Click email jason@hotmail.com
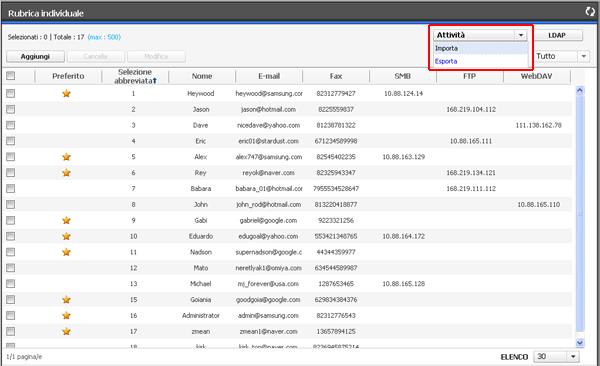Image resolution: width=600 pixels, height=366 pixels. [268, 109]
